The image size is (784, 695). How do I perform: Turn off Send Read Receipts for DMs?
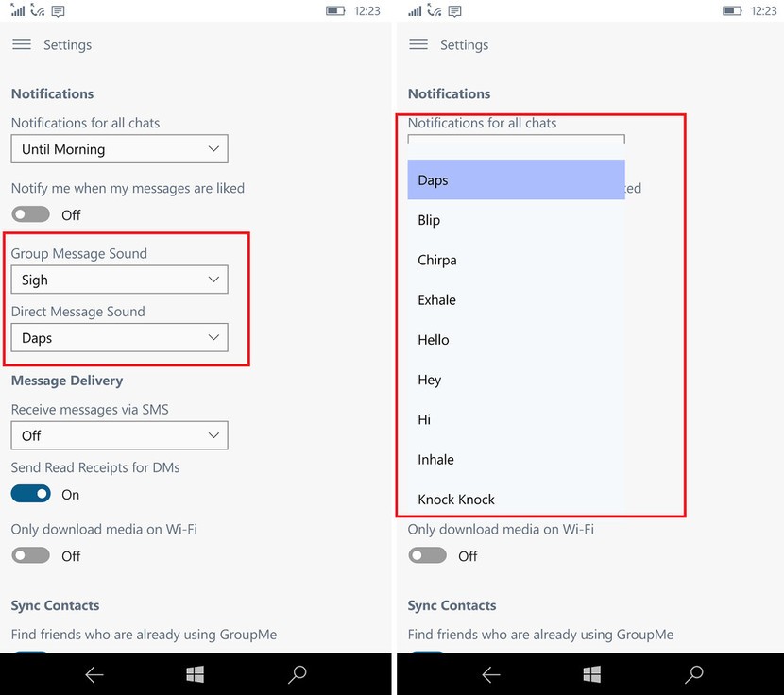pyautogui.click(x=30, y=493)
